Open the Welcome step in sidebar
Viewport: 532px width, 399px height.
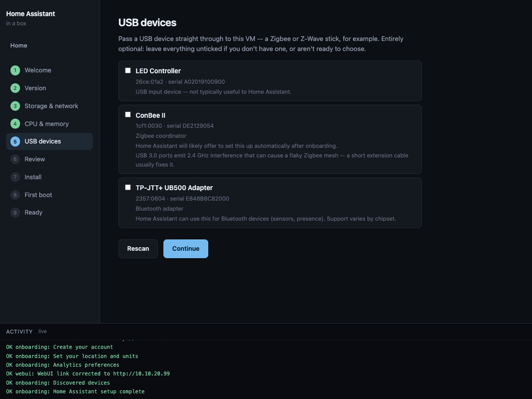click(49, 70)
